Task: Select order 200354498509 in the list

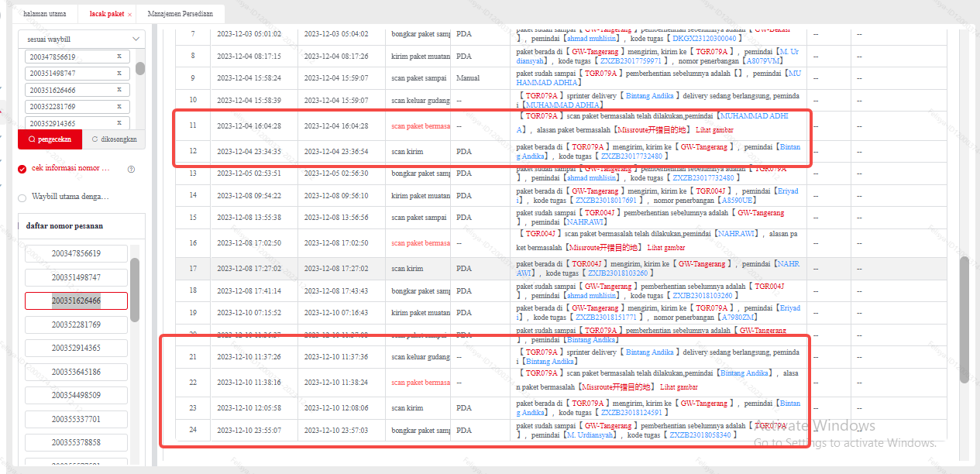Action: click(76, 395)
